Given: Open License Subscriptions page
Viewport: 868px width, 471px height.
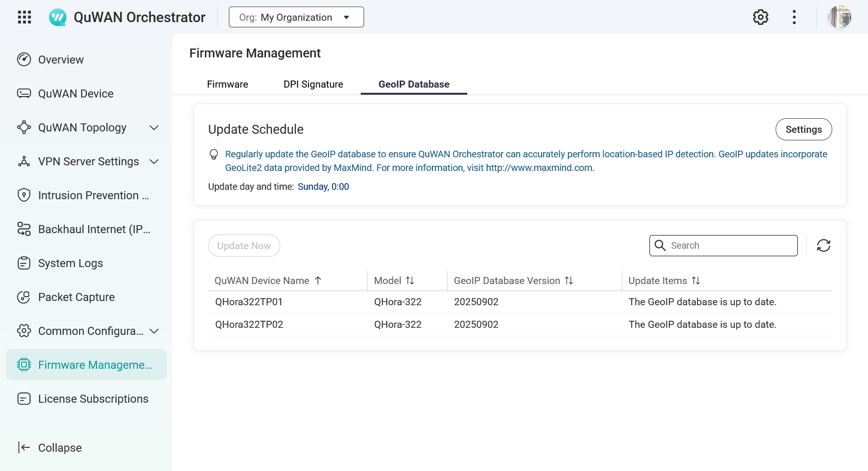Looking at the screenshot, I should pos(93,399).
